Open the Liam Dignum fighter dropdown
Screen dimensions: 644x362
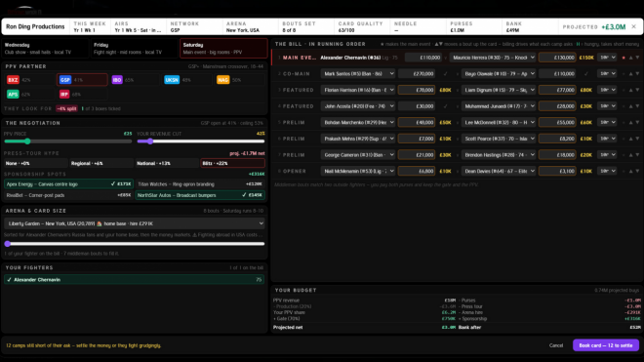(499, 90)
